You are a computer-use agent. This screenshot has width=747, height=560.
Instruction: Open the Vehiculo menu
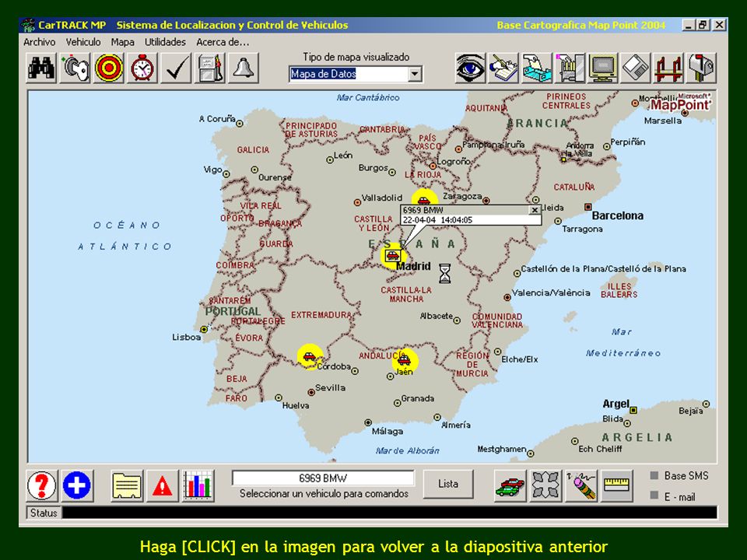(83, 42)
